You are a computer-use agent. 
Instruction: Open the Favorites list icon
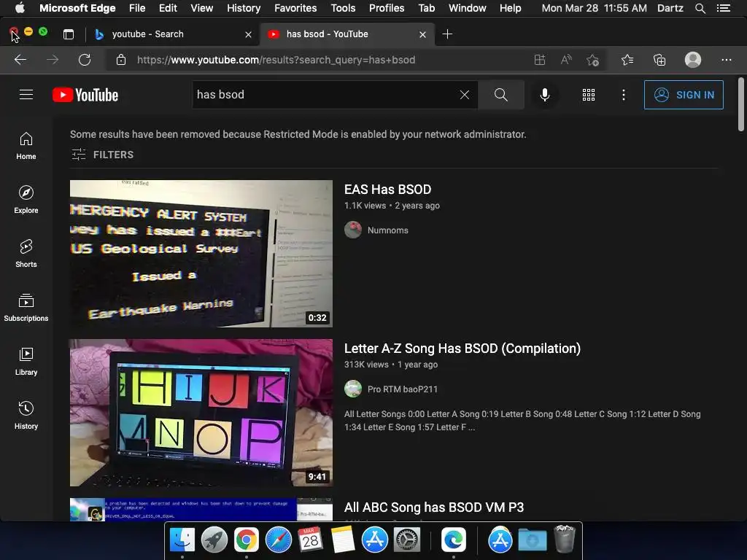coord(627,60)
